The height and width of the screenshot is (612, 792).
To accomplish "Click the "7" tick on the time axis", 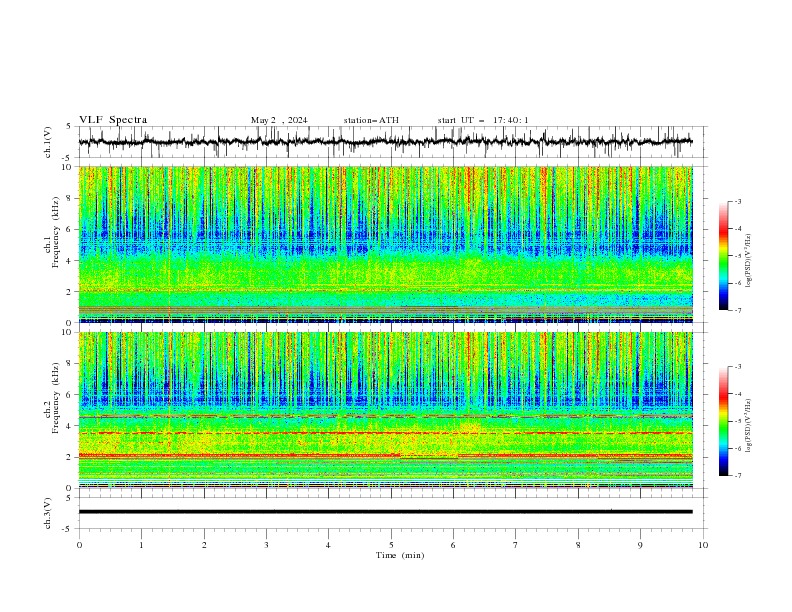I will point(516,545).
